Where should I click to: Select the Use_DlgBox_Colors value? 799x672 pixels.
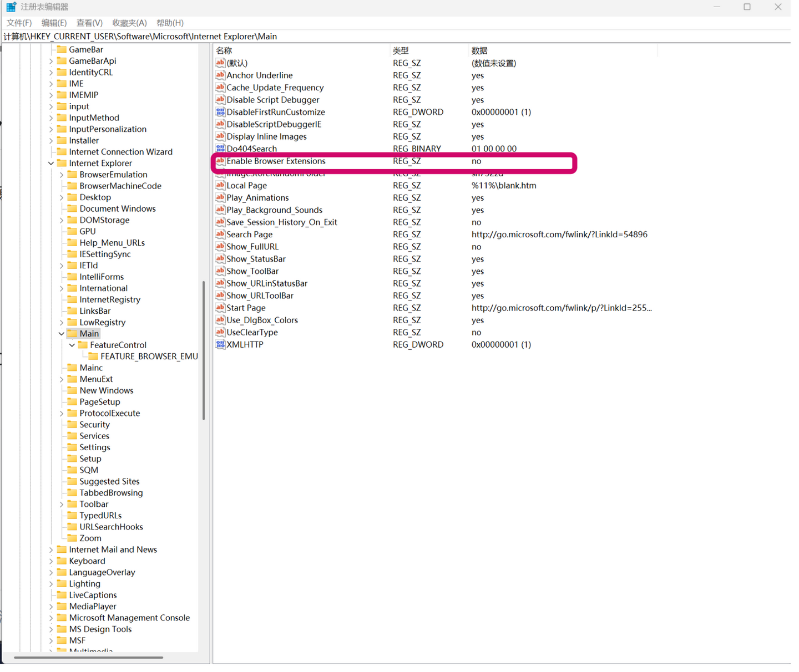[262, 320]
